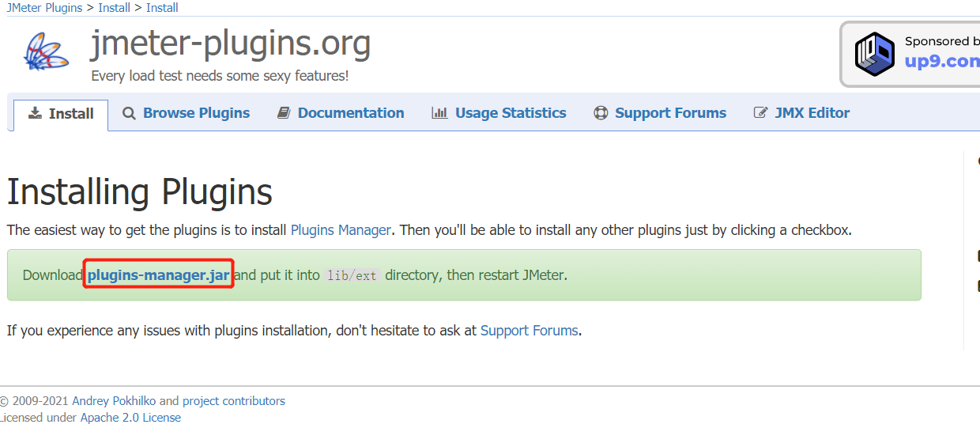Image resolution: width=980 pixels, height=428 pixels.
Task: Click the up9.com sponsor link
Action: point(942,61)
